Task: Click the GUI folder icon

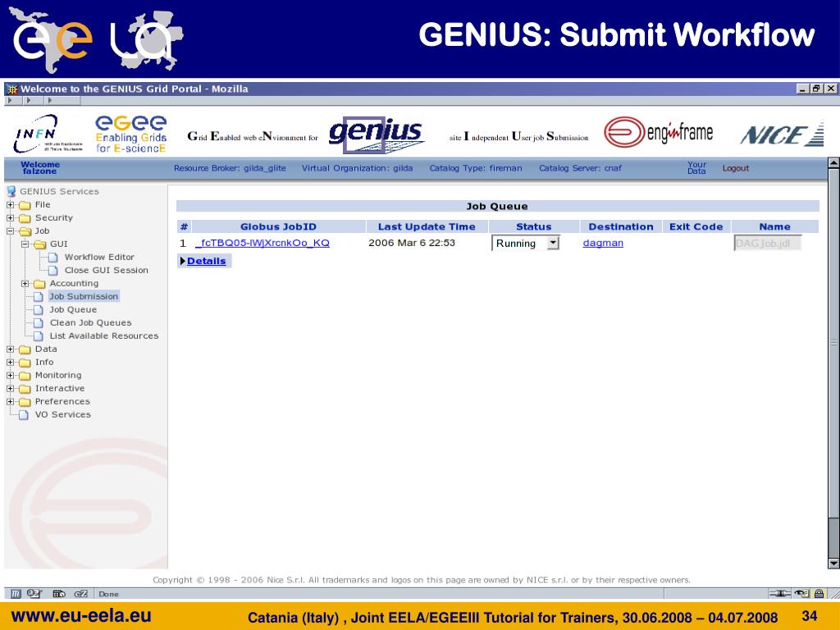Action: (40, 244)
